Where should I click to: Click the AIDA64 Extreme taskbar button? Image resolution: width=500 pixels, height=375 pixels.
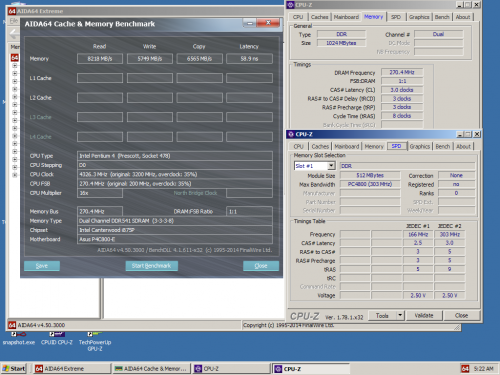click(72, 368)
